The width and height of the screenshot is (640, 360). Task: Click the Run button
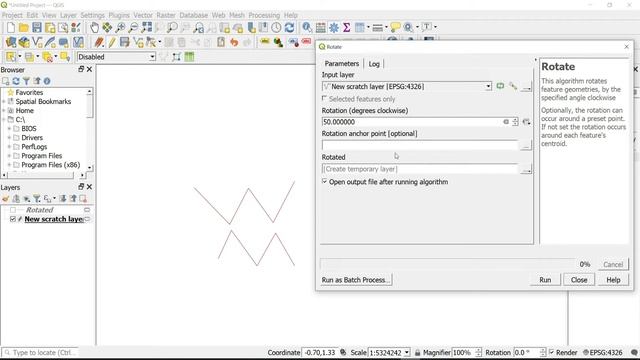point(545,280)
